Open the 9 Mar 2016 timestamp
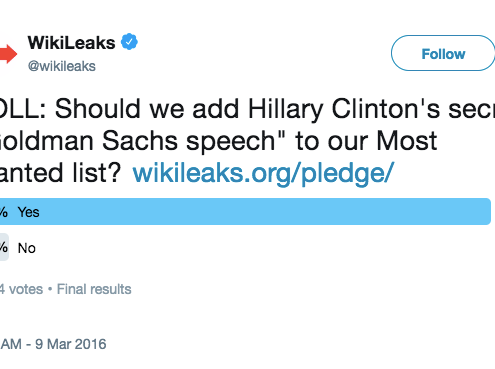The image size is (495, 369). (x=71, y=344)
